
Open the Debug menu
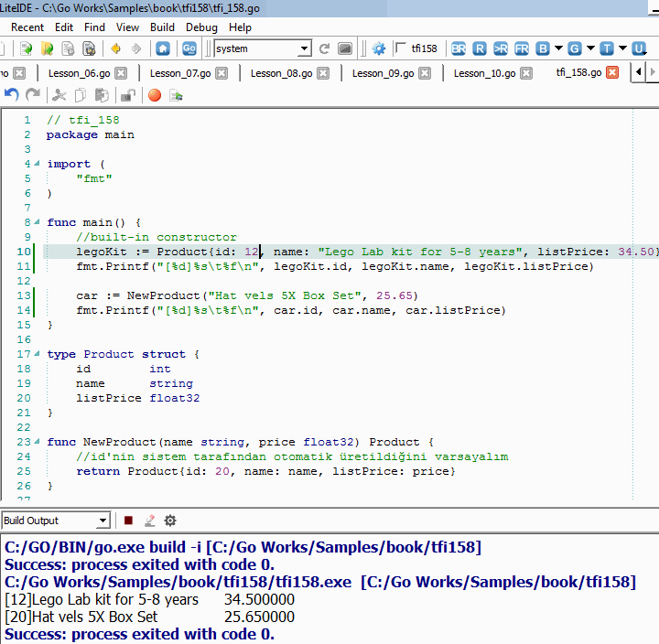coord(201,27)
